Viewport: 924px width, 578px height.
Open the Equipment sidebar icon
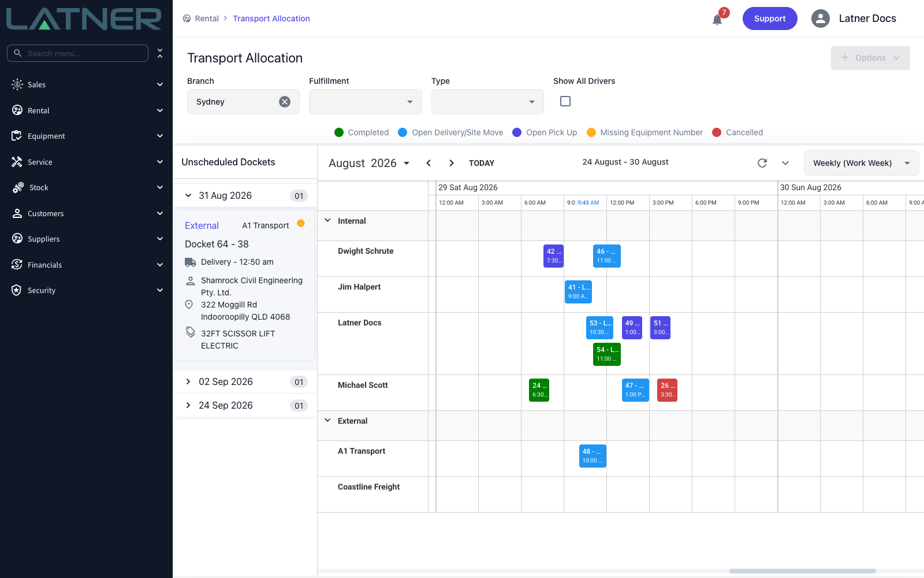coord(17,136)
